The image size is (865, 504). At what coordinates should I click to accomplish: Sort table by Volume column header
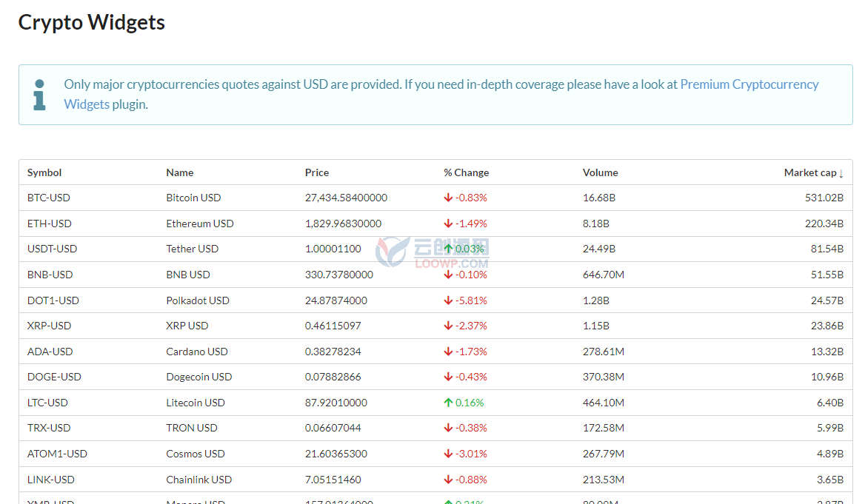click(600, 172)
